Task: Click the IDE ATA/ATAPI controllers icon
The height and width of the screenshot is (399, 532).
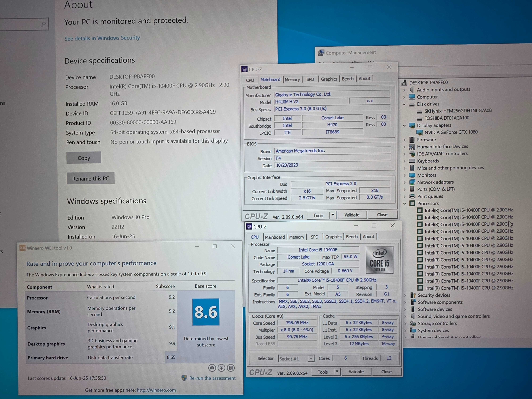Action: [x=412, y=154]
